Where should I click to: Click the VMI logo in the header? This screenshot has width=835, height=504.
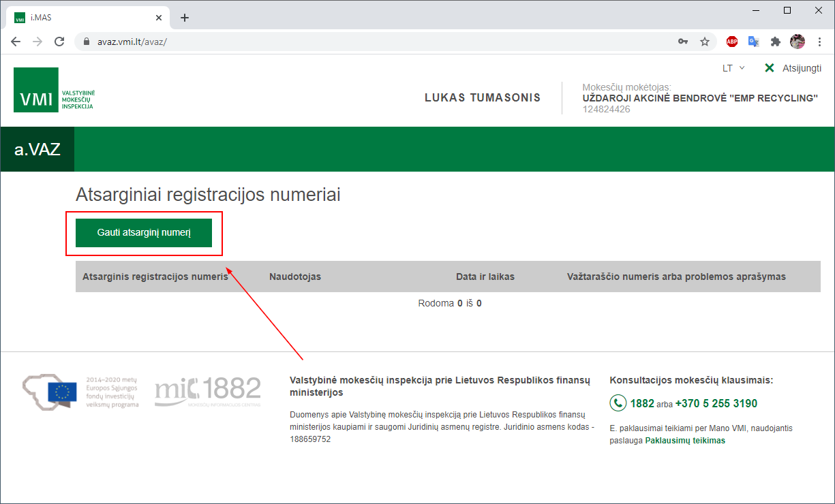[x=55, y=90]
